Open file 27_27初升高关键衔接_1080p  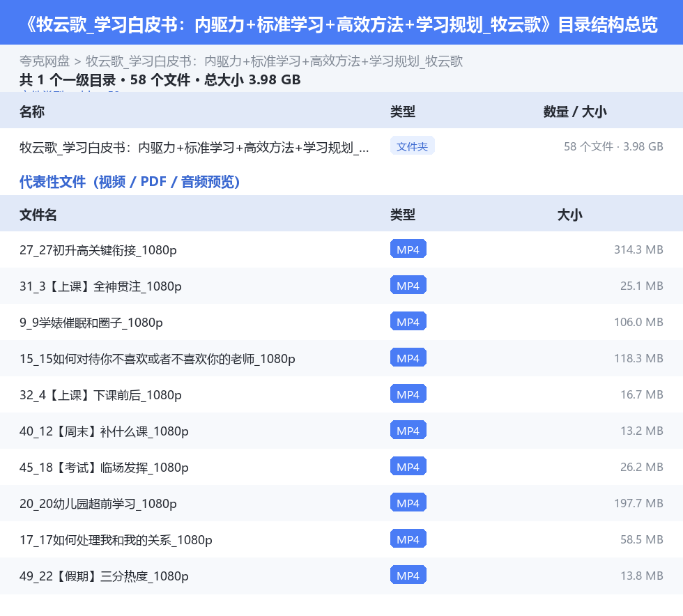pyautogui.click(x=98, y=250)
